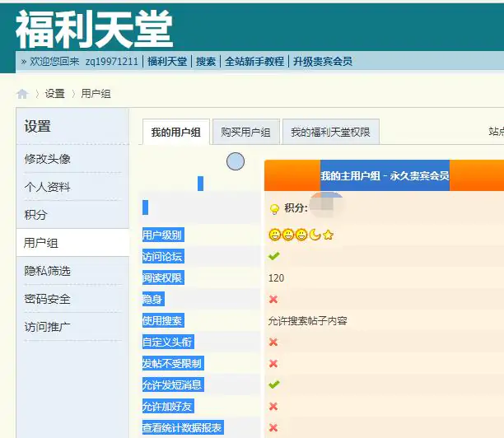Click the 隐身 row label

point(153,299)
